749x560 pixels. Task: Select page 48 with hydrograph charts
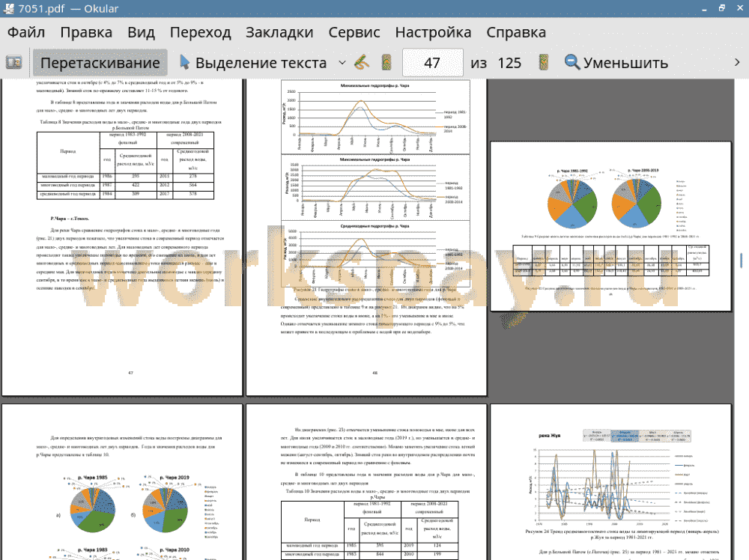tap(366, 237)
